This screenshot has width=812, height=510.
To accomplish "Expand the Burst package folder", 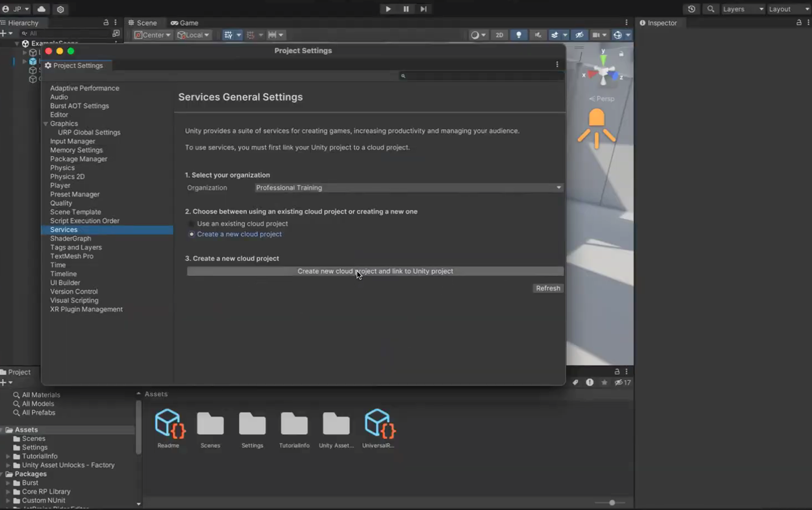I will coord(8,483).
